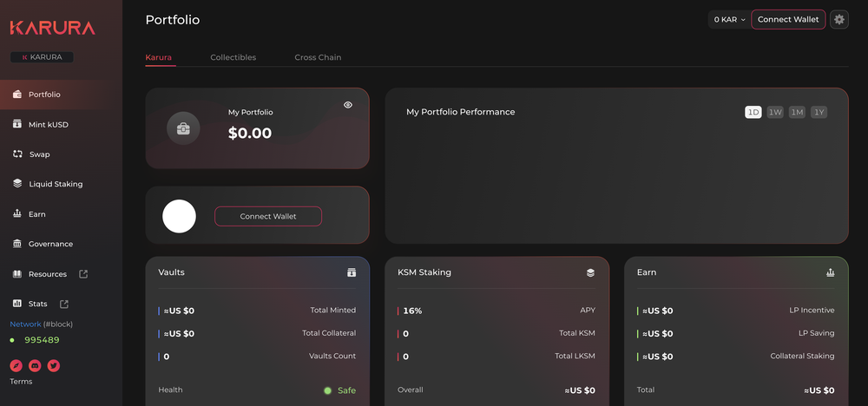868x406 pixels.
Task: Open the Resources link in the sidebar
Action: tap(48, 274)
